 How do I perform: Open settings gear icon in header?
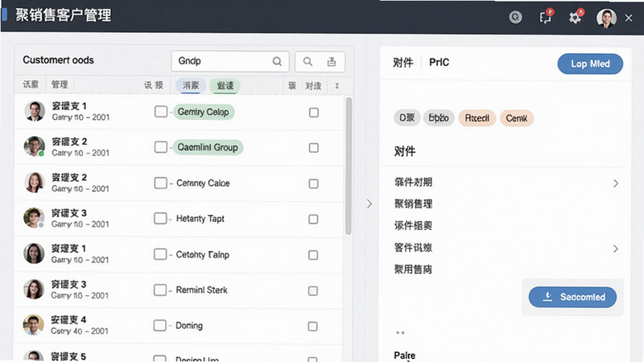click(x=576, y=17)
